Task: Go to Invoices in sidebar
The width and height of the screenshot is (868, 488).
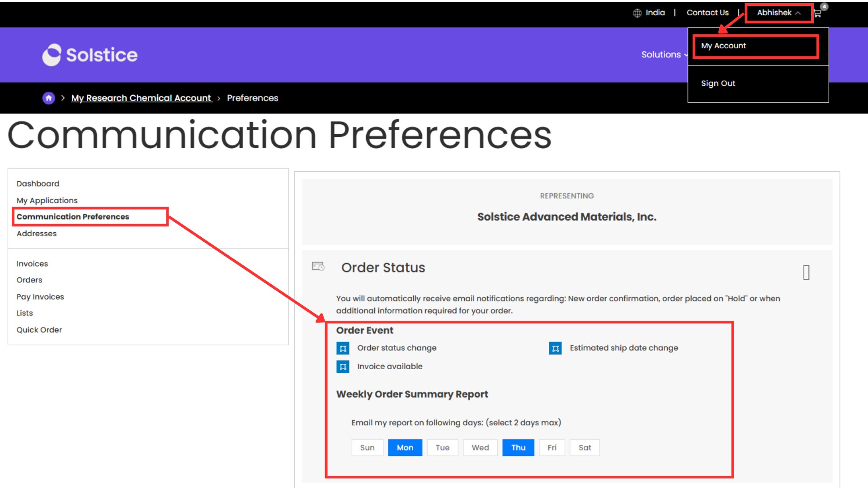Action: point(32,263)
